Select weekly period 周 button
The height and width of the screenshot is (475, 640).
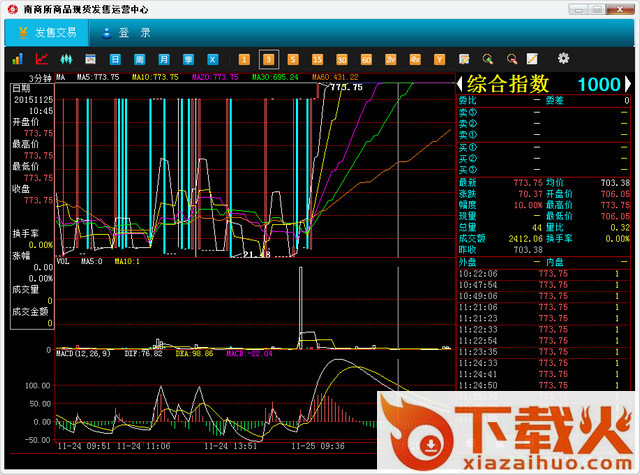tap(140, 60)
